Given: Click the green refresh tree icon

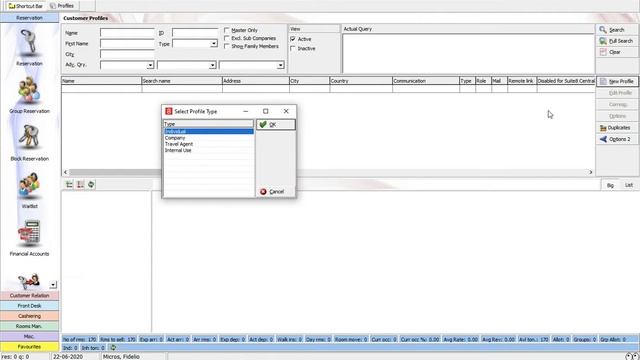Looking at the screenshot, I should (91, 184).
